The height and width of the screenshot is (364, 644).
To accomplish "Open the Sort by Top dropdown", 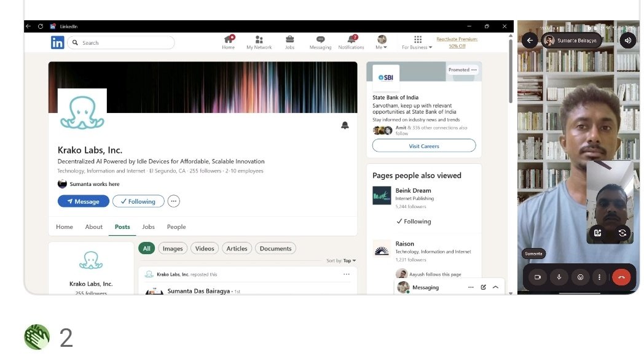I will 341,261.
